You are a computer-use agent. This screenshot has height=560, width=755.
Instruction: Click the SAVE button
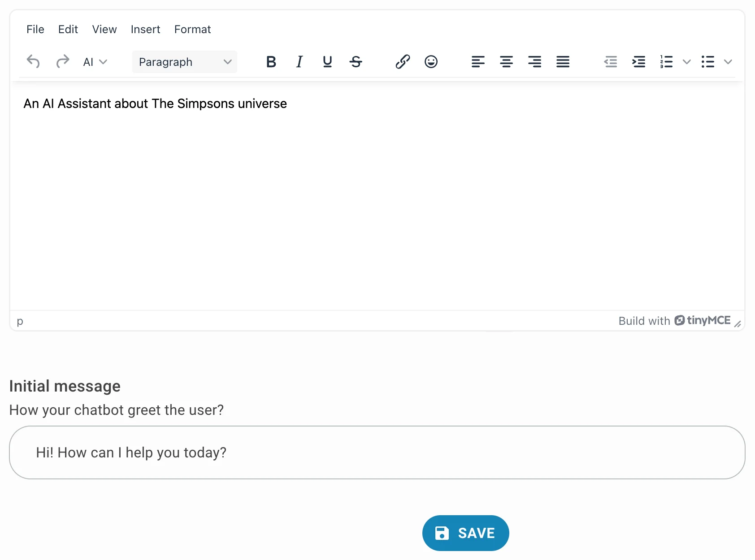click(x=465, y=533)
